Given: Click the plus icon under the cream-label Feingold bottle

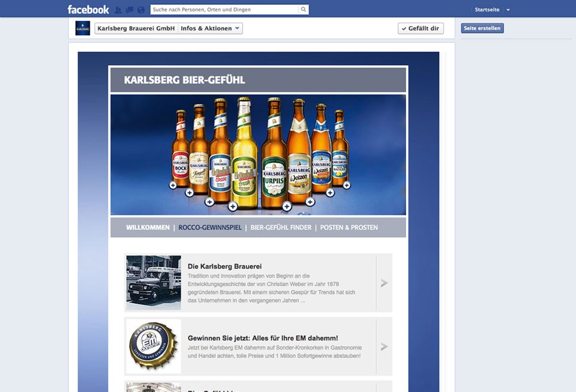Looking at the screenshot, I should click(x=189, y=192).
